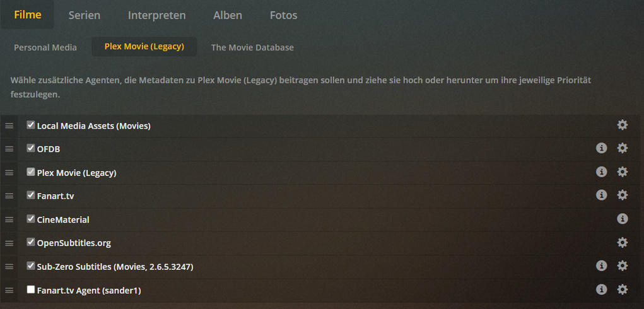
Task: Click info icon for Plex Movie (Legacy) row
Action: [x=601, y=172]
